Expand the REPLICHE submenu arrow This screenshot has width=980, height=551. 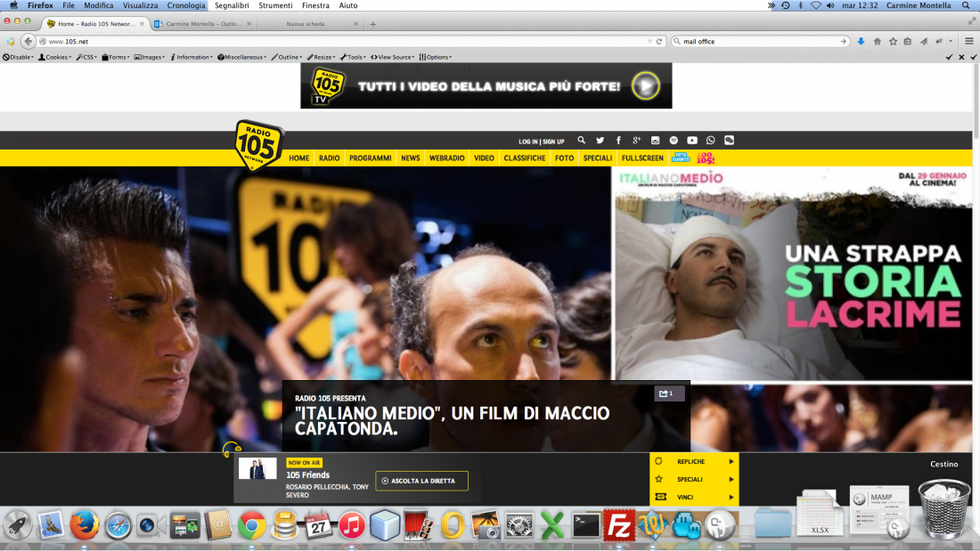732,461
